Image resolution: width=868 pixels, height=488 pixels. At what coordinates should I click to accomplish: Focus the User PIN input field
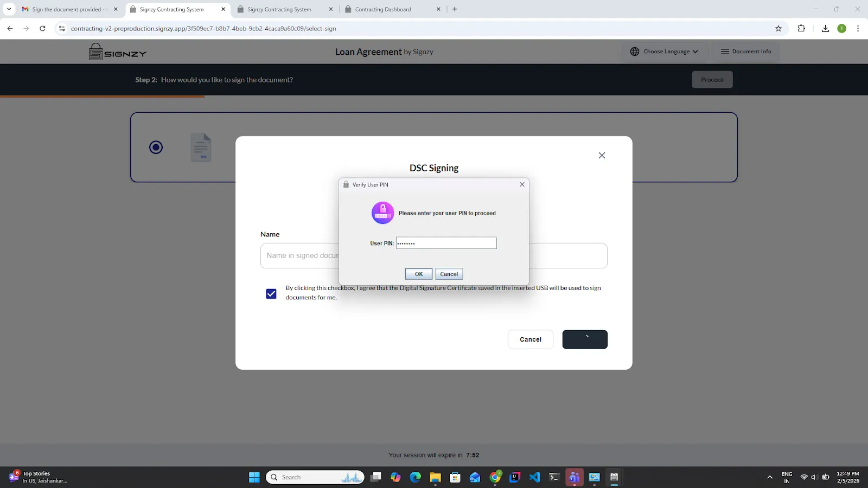point(446,243)
